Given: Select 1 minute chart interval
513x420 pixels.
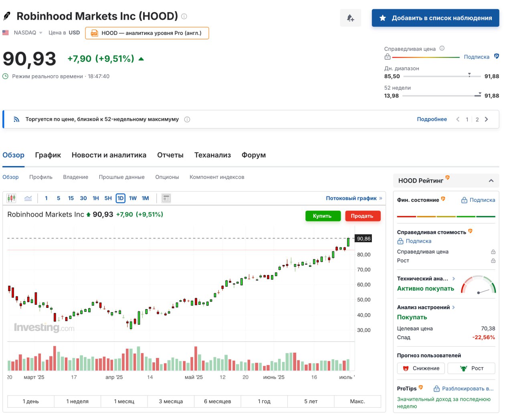Looking at the screenshot, I should point(46,198).
